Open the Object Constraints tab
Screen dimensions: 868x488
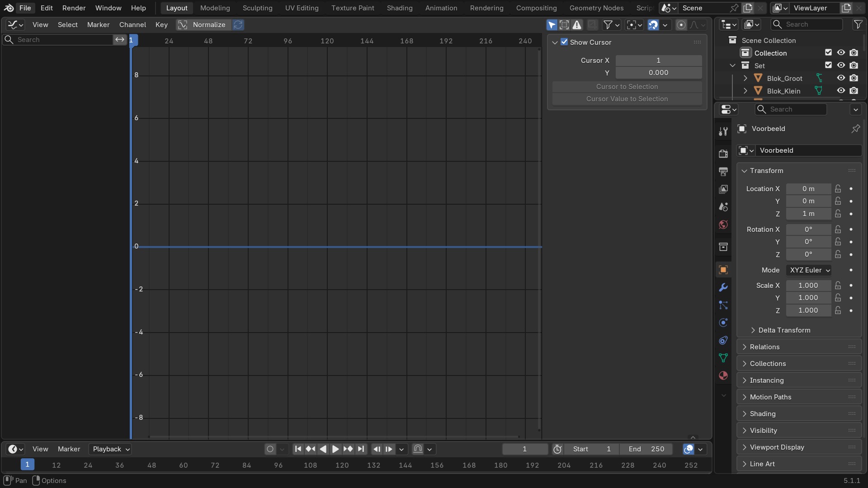pyautogui.click(x=723, y=340)
